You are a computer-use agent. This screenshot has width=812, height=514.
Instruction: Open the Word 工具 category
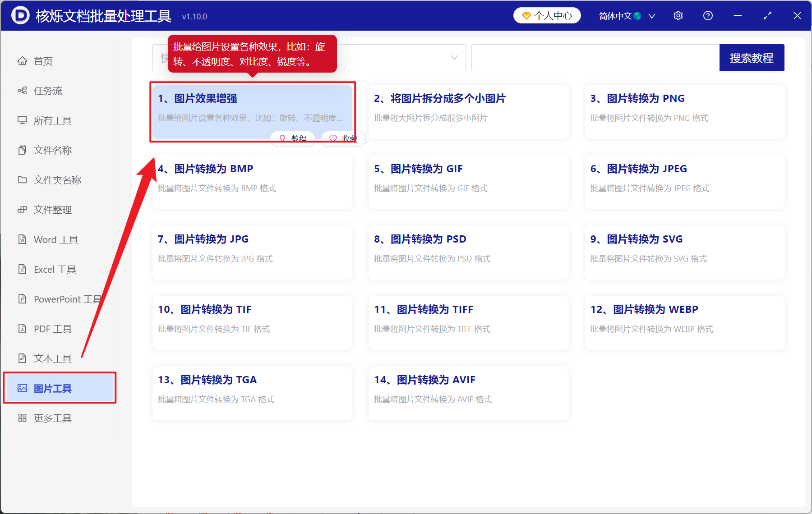tap(55, 239)
